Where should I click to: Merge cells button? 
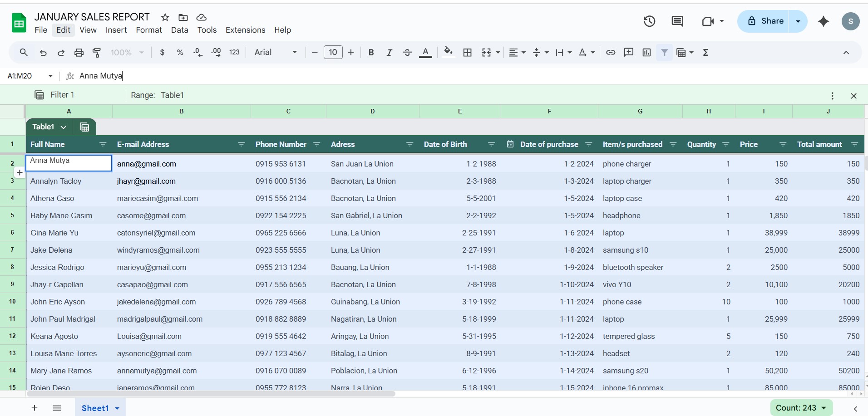tap(486, 53)
